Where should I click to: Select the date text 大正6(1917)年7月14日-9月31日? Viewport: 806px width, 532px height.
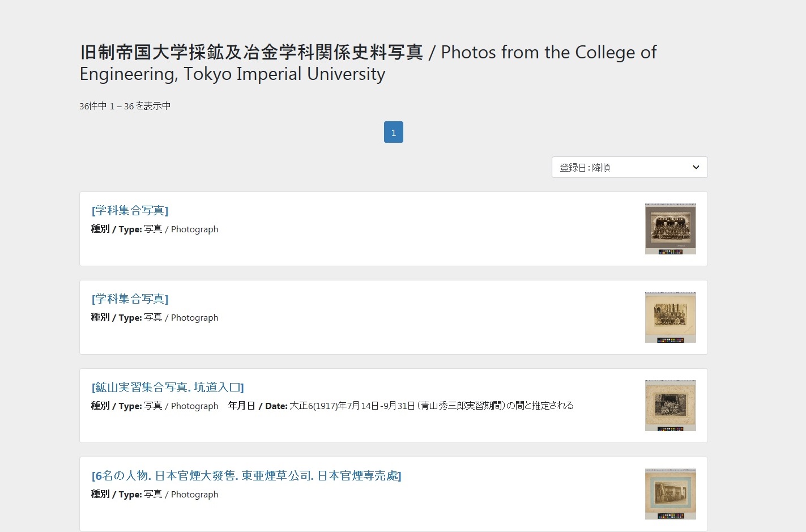[x=352, y=406]
